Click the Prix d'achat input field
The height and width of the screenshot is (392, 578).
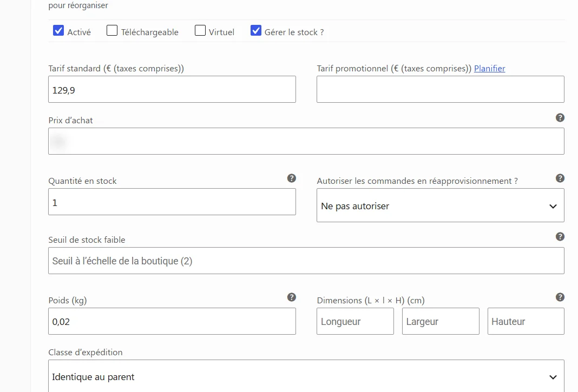pyautogui.click(x=306, y=141)
